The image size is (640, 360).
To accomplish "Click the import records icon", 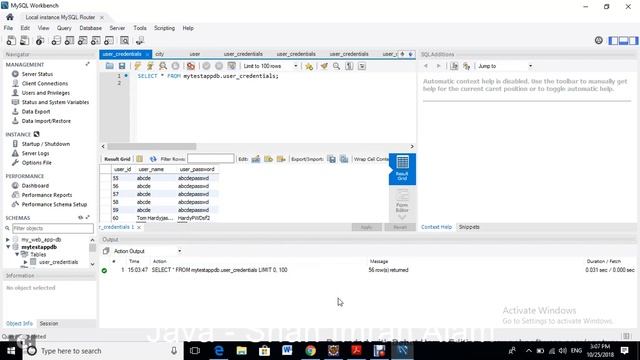I will (344, 159).
